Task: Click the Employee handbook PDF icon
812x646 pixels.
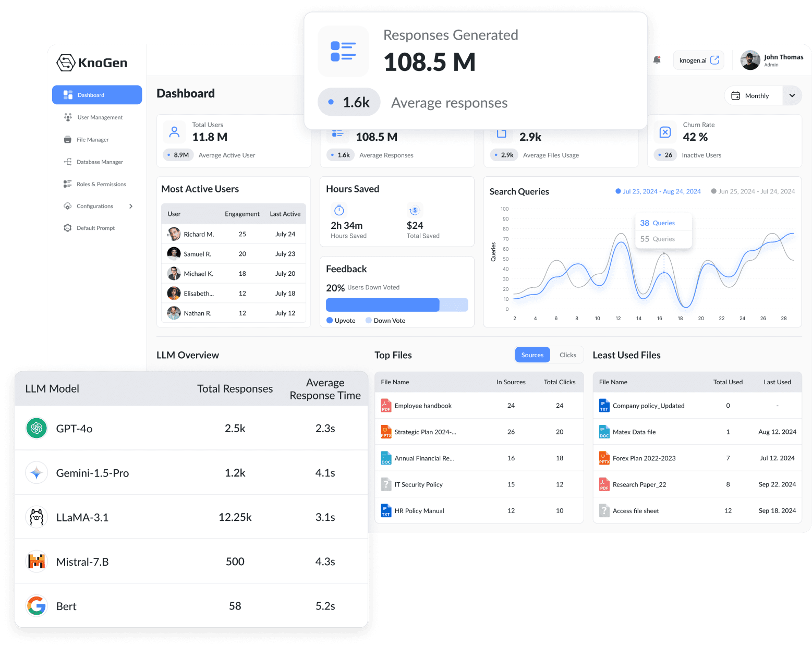Action: 386,406
